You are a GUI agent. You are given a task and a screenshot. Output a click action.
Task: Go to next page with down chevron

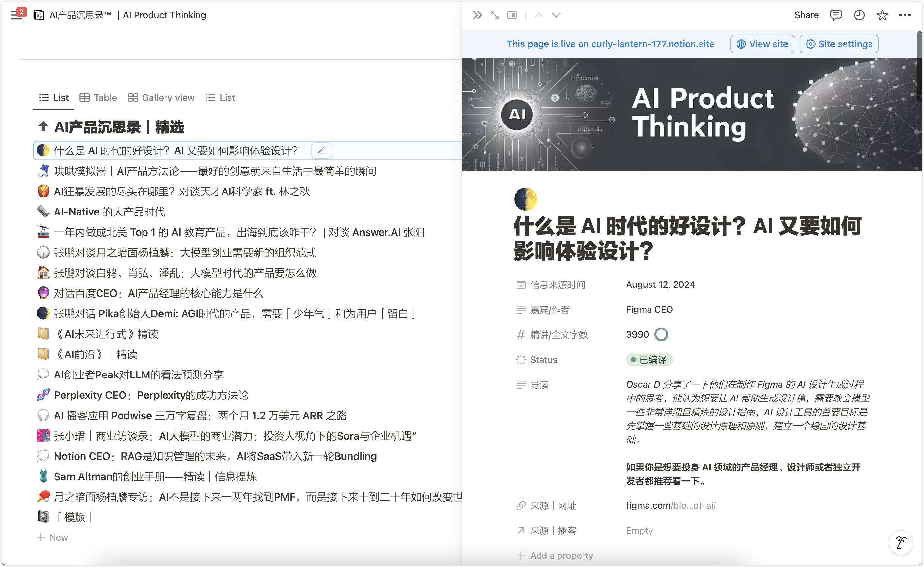(x=556, y=15)
